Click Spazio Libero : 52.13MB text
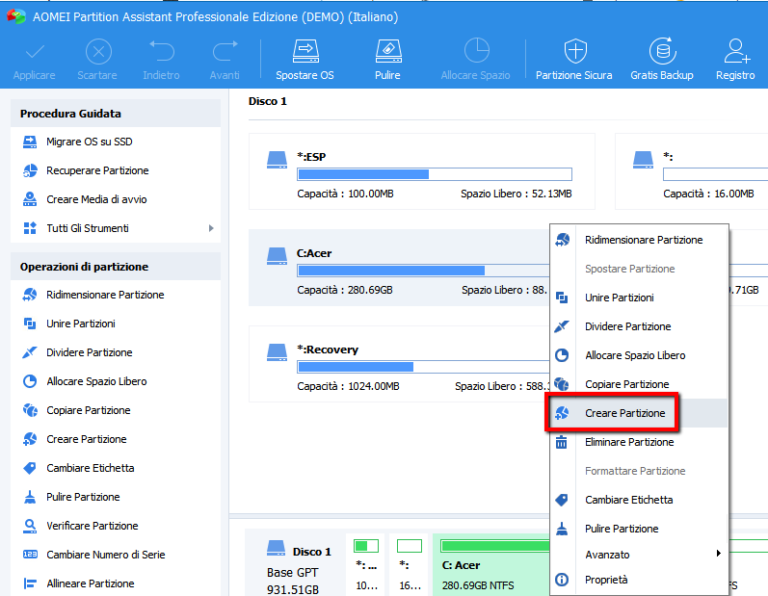The width and height of the screenshot is (768, 596). click(516, 194)
